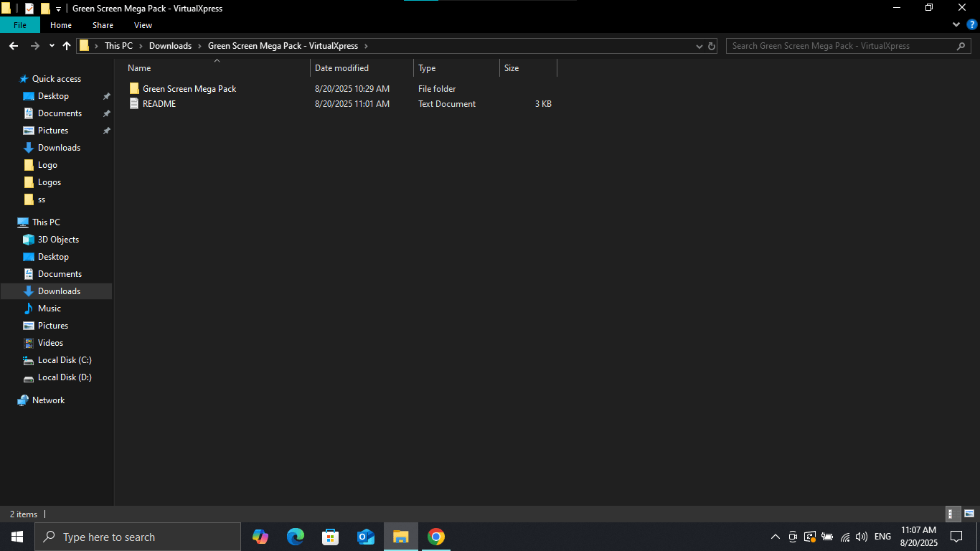Expand the ribbon using chevron arrow
Viewport: 980px width, 551px height.
tap(956, 24)
